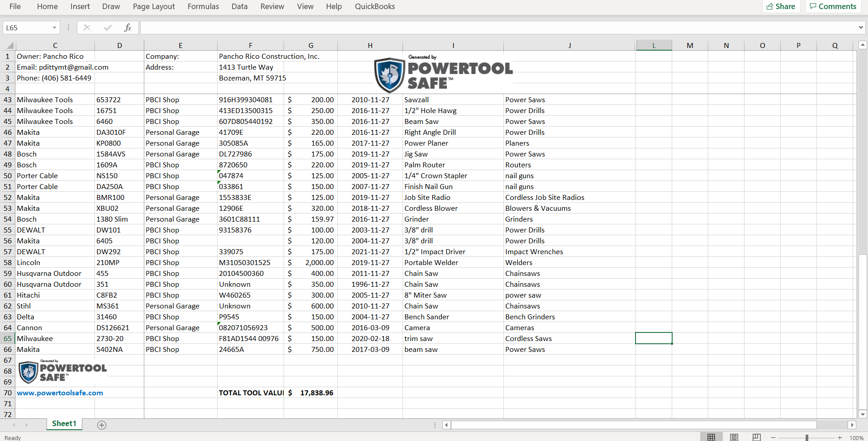This screenshot has height=441, width=868.
Task: Click the PowerTool Safe logo at top
Action: pos(444,73)
